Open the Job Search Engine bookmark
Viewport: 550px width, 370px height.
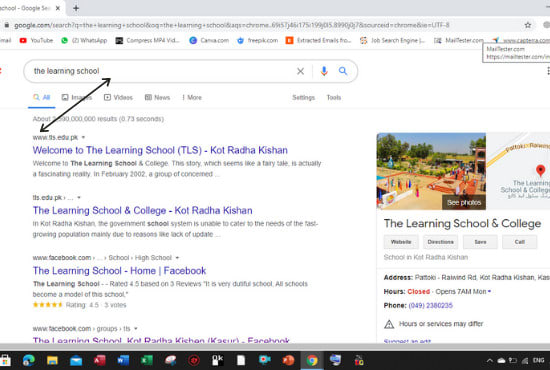pyautogui.click(x=393, y=40)
